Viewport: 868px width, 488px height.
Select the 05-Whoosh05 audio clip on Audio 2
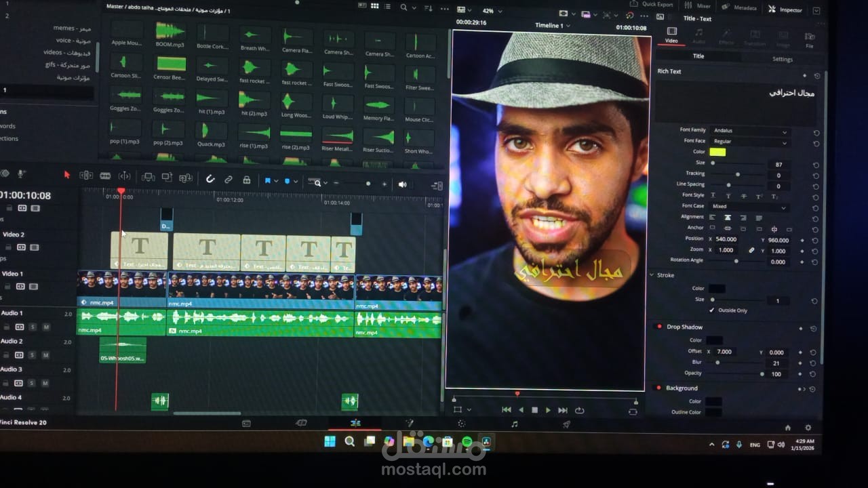[x=123, y=350]
